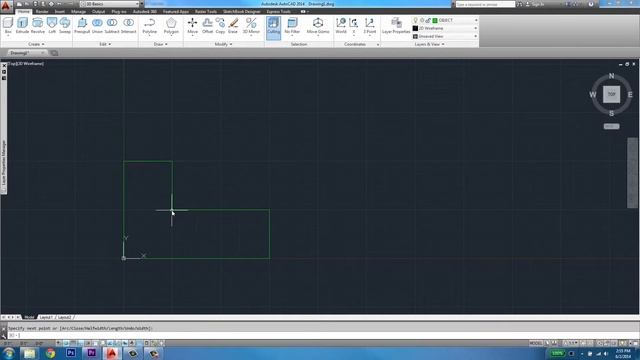Select the Sweep tool
The height and width of the screenshot is (360, 640).
click(x=65, y=26)
